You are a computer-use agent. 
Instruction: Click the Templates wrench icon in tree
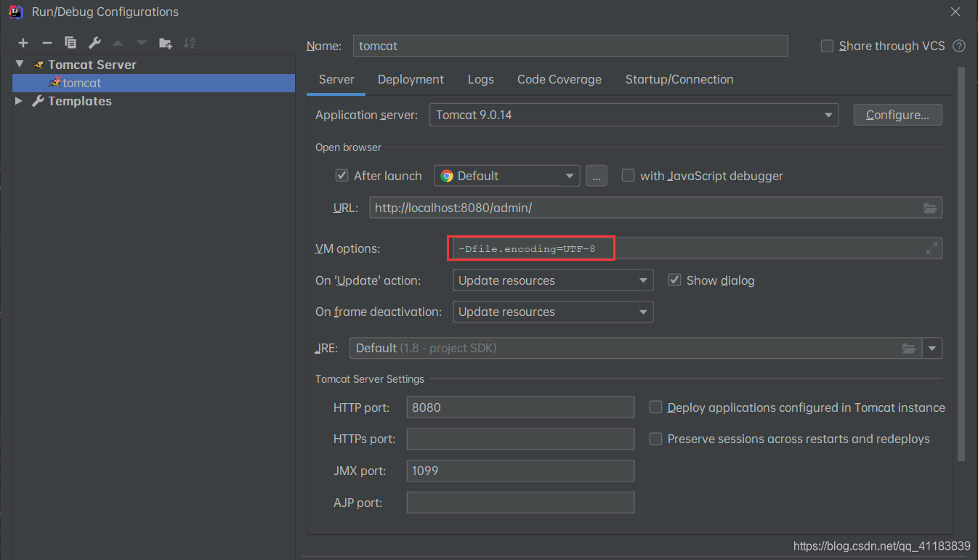pos(39,101)
